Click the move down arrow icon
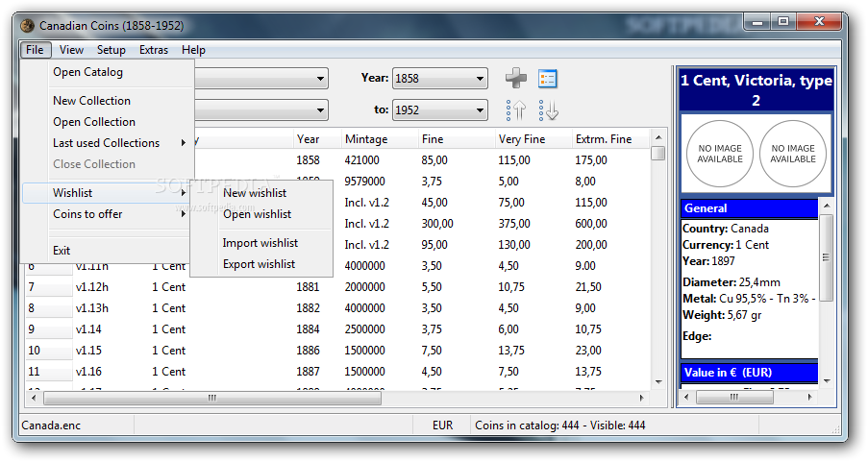Viewport: 868px width, 462px height. pyautogui.click(x=548, y=110)
